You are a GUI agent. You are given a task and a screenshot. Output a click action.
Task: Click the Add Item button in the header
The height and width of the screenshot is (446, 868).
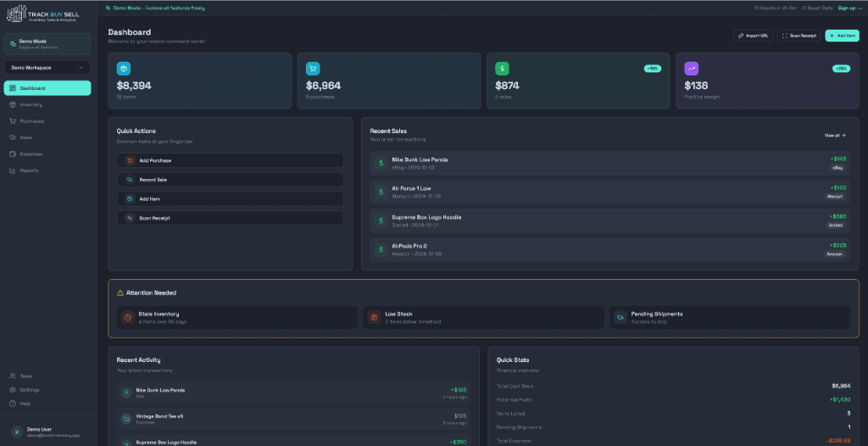842,36
